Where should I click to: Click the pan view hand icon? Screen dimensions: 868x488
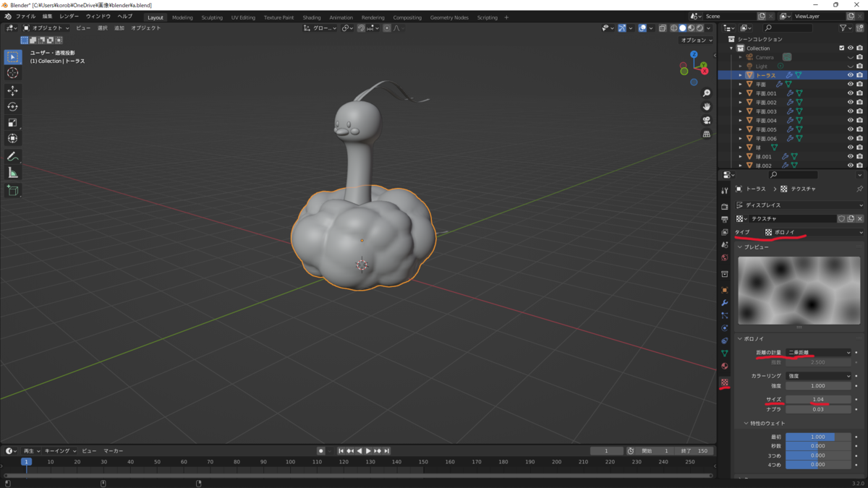(707, 106)
